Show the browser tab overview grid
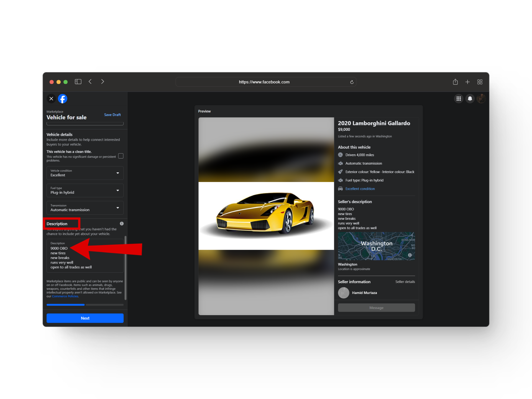 [480, 82]
